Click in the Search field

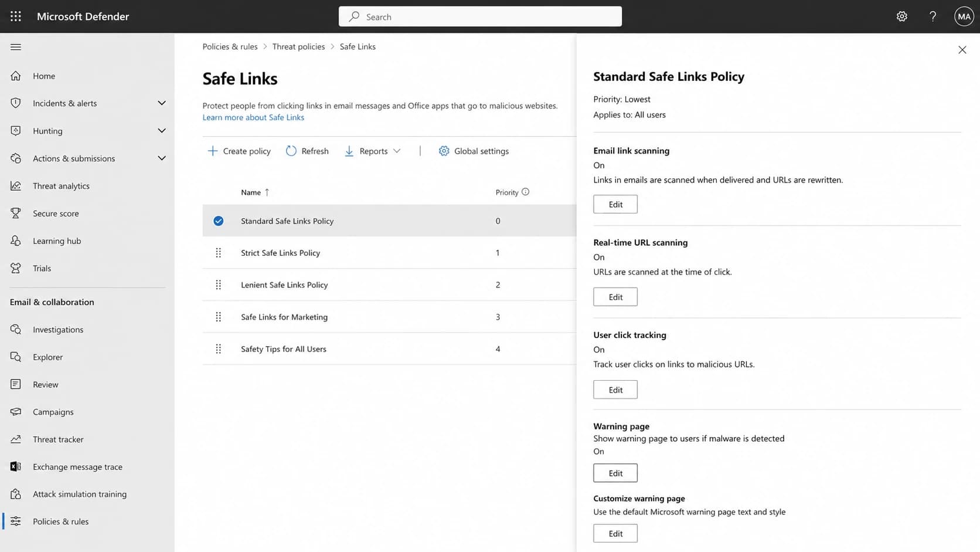pyautogui.click(x=480, y=16)
